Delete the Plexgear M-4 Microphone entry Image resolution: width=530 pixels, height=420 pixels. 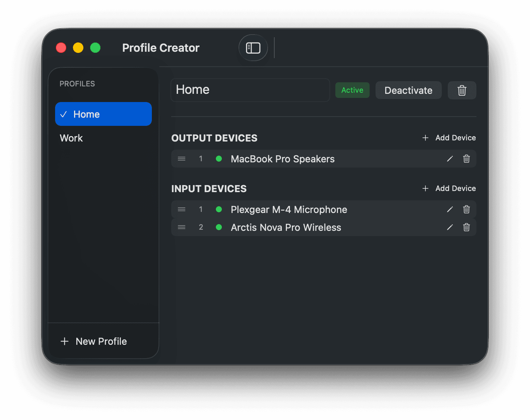[466, 210]
